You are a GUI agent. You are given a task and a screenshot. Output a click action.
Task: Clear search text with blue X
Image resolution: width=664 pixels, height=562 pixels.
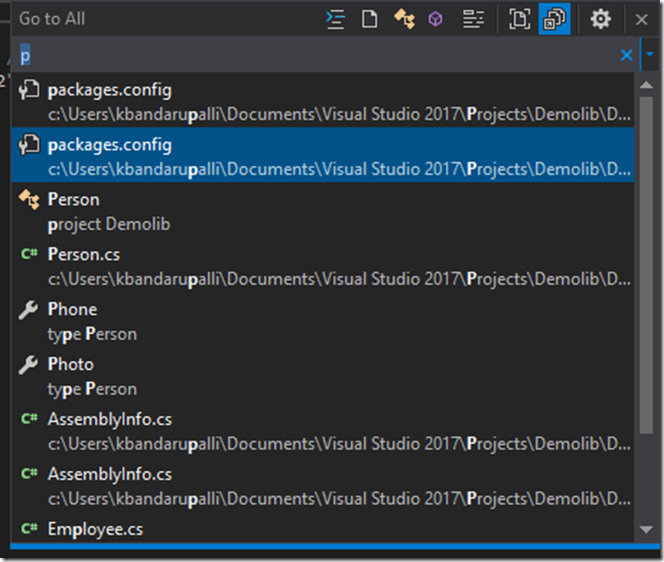627,55
